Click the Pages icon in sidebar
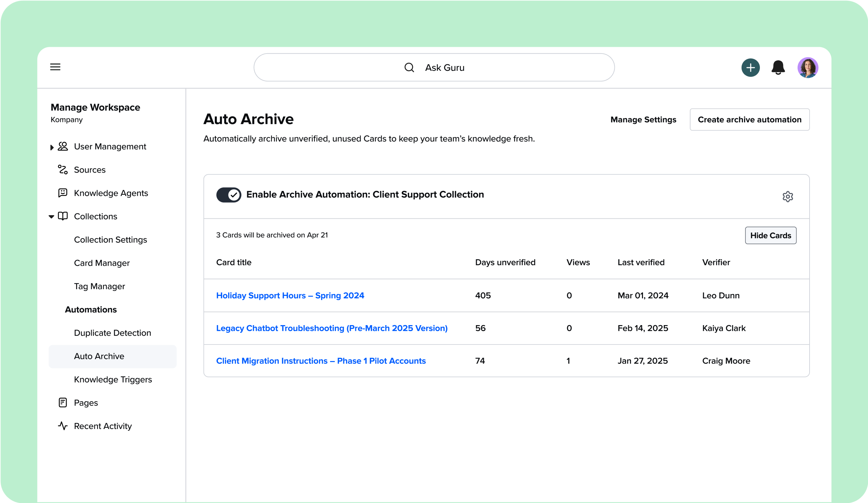Image resolution: width=868 pixels, height=503 pixels. pos(63,403)
